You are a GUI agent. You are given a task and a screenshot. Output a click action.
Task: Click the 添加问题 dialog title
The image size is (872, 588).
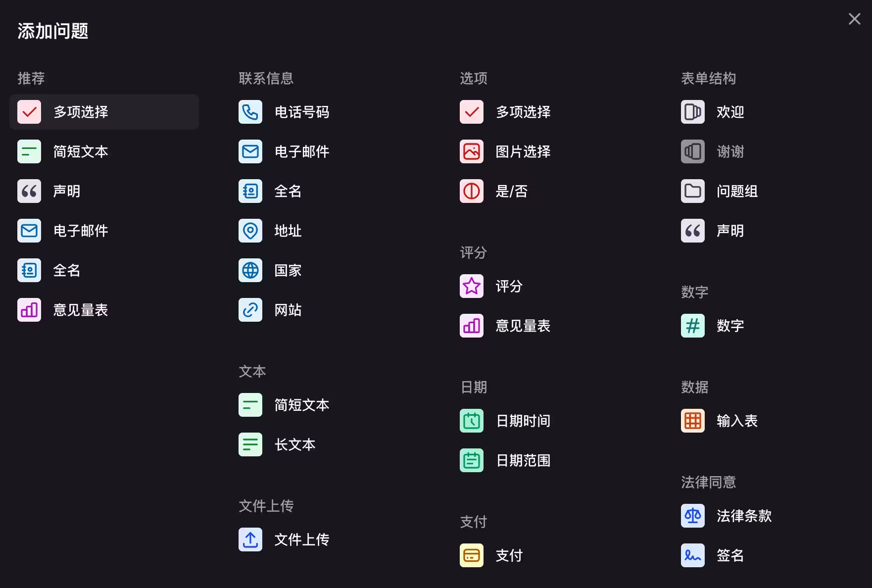[53, 31]
